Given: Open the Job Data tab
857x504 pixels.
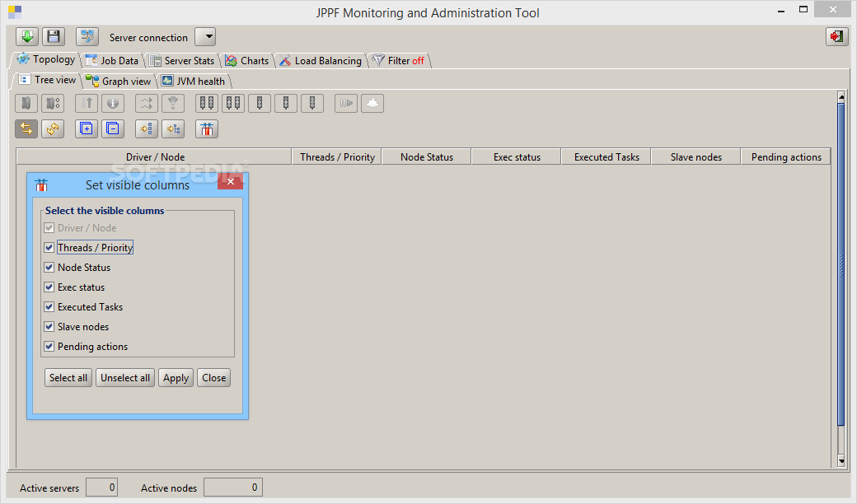Looking at the screenshot, I should tap(112, 61).
